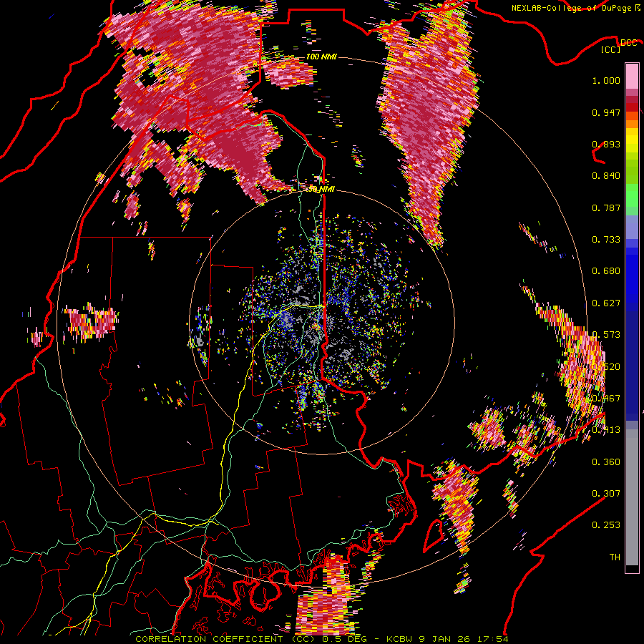Viewport: 644px width, 644px height.
Task: Click the 100 NMI range ring label
Action: 321,57
